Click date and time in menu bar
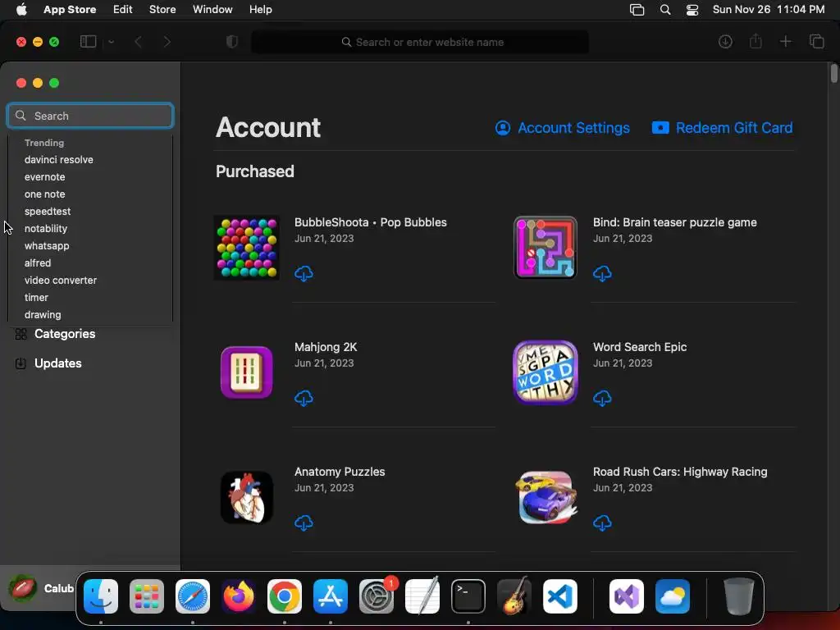This screenshot has width=840, height=630. click(768, 10)
